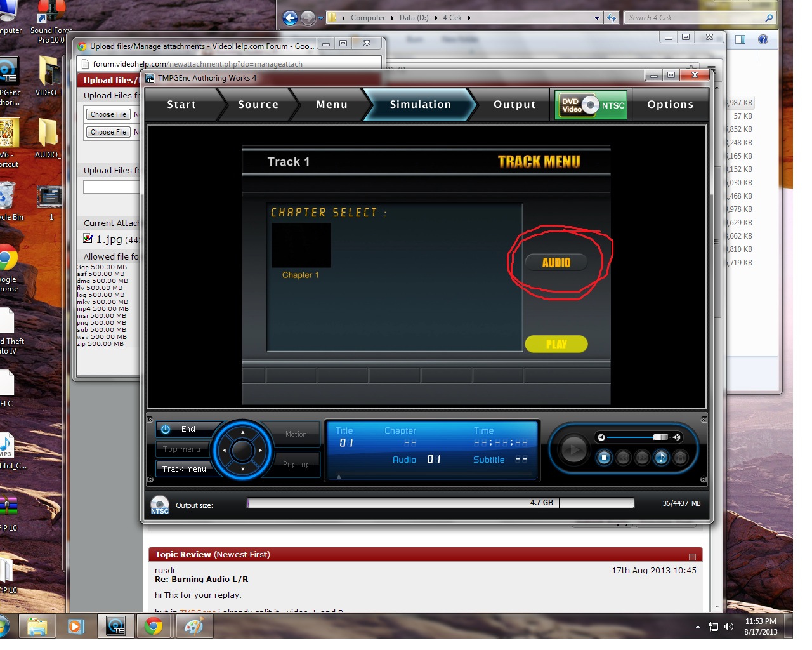Open Google Chrome from taskbar

pyautogui.click(x=154, y=627)
